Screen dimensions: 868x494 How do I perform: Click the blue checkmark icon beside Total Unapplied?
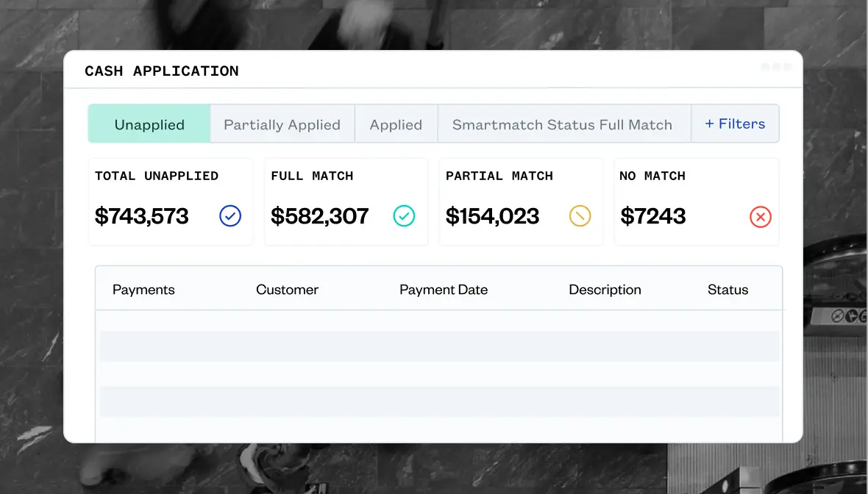[230, 216]
